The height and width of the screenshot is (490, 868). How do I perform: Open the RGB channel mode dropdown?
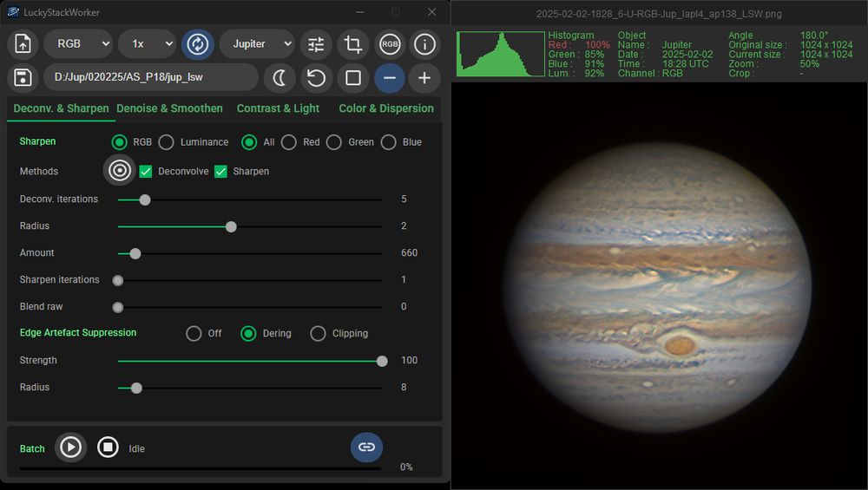coord(79,43)
